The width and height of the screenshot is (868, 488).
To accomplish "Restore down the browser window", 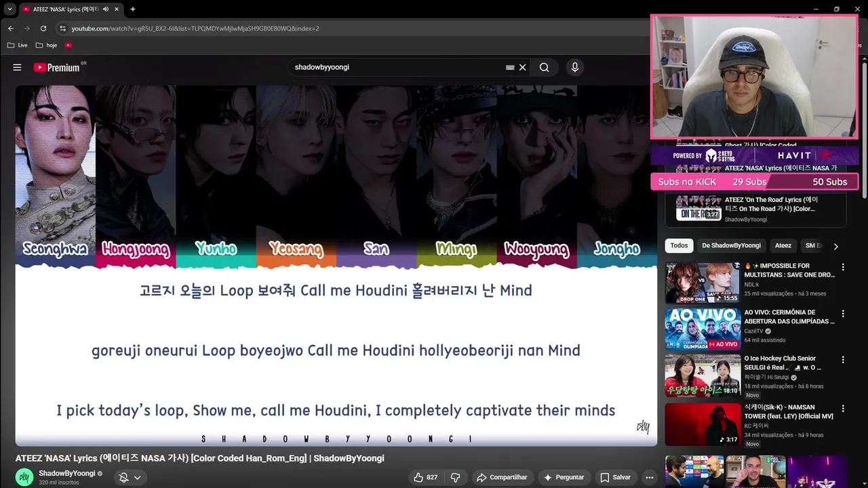I will [836, 9].
